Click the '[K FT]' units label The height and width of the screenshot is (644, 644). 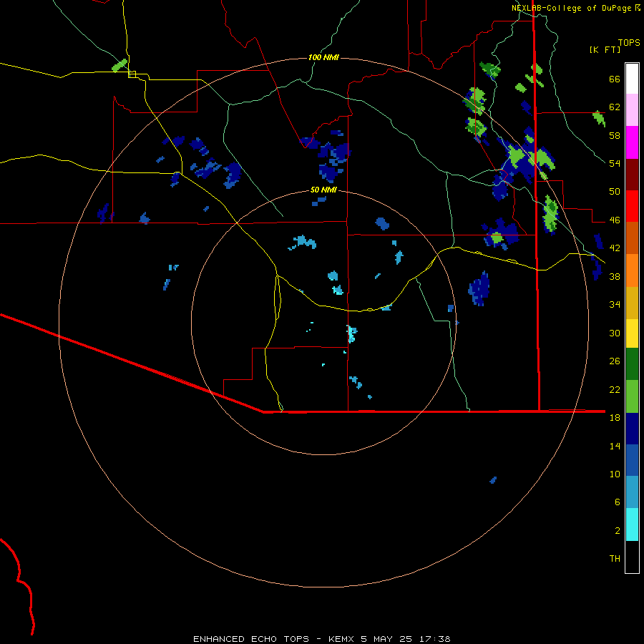(x=605, y=49)
